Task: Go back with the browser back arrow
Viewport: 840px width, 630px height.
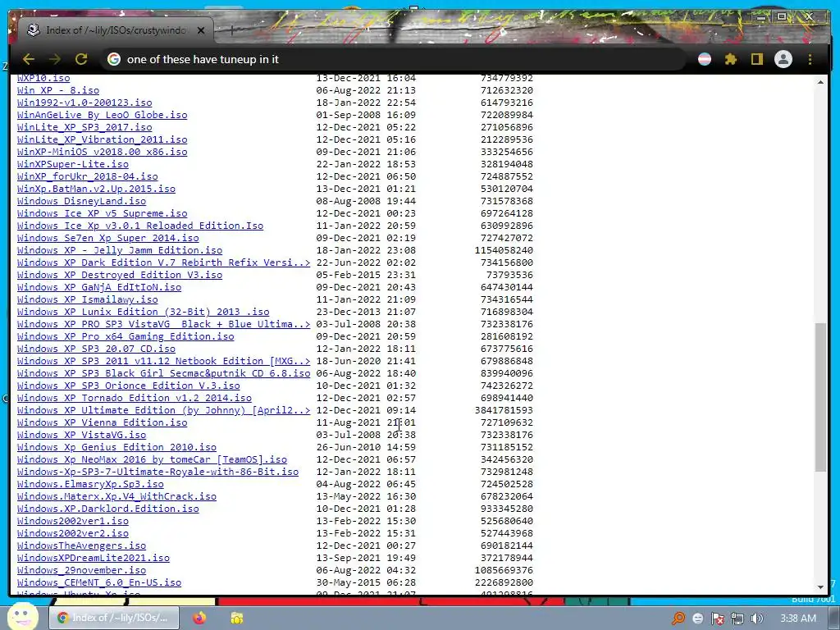Action: (29, 59)
